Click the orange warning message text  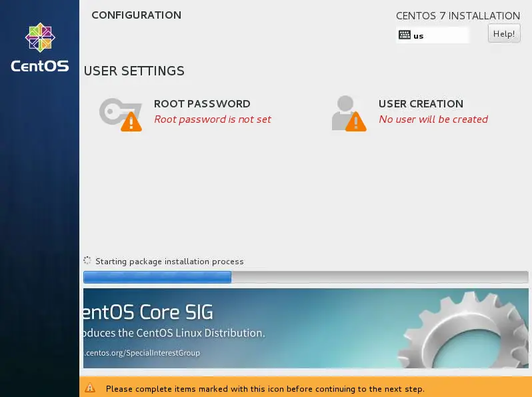point(265,389)
